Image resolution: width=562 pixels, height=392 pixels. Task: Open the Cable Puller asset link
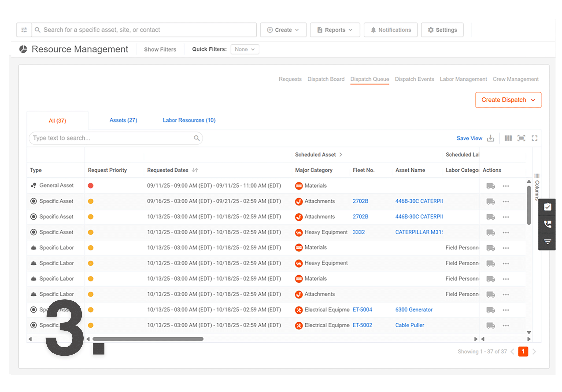[410, 325]
